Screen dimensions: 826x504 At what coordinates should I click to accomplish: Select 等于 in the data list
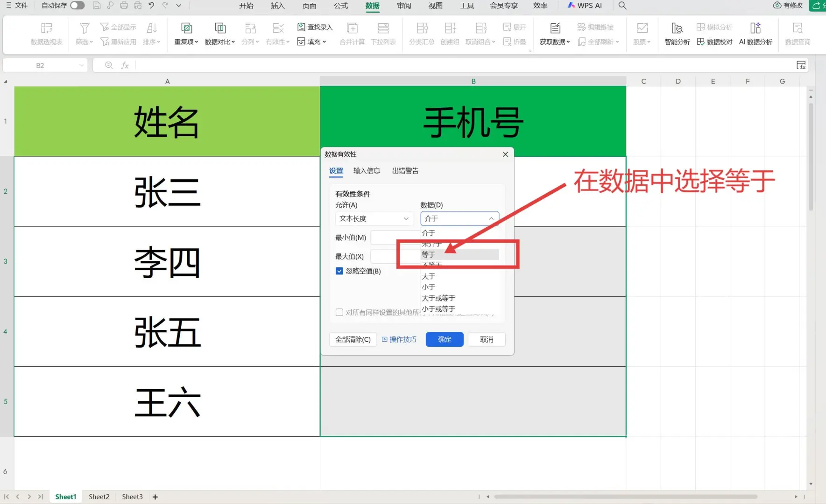pos(460,254)
